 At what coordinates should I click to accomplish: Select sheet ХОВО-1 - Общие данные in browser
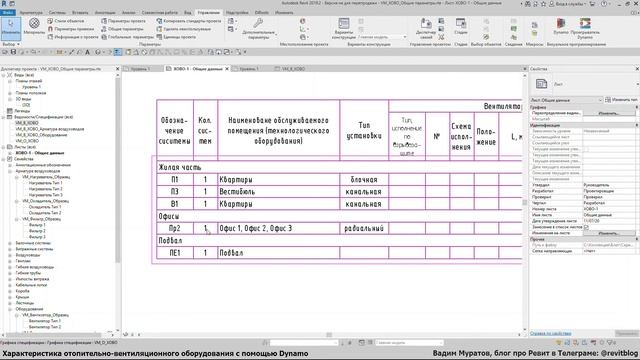point(40,153)
